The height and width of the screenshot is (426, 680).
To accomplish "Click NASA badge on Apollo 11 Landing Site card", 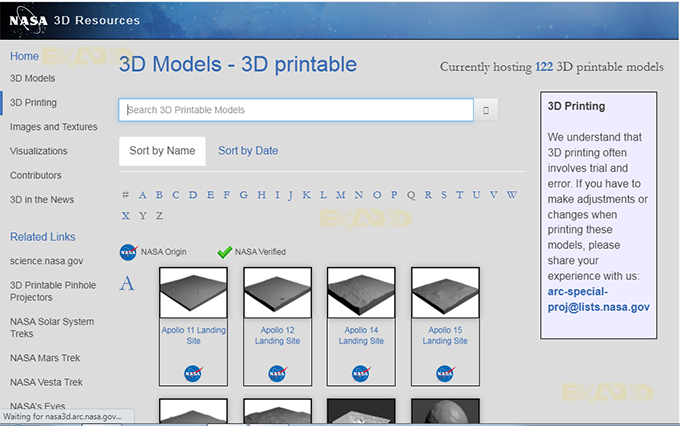I will 193,373.
